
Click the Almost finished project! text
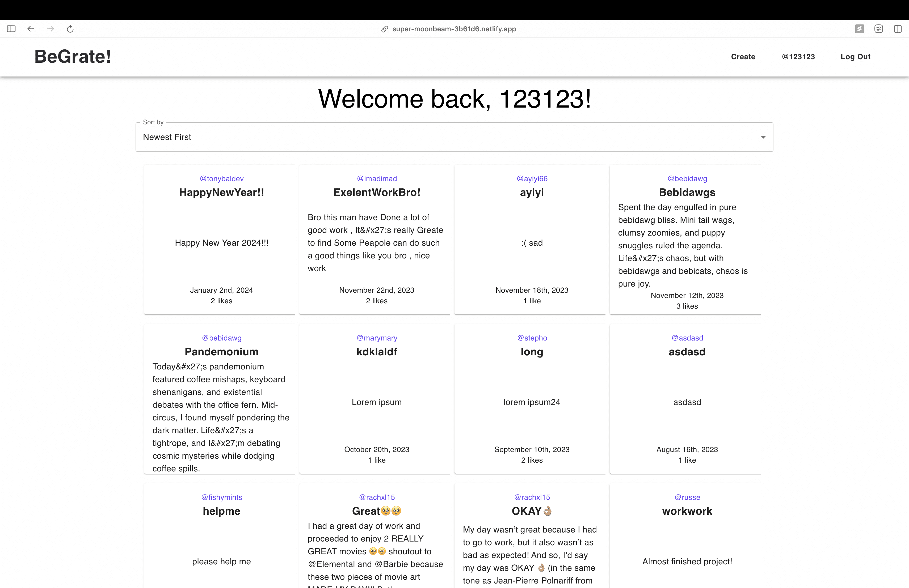[x=687, y=562]
